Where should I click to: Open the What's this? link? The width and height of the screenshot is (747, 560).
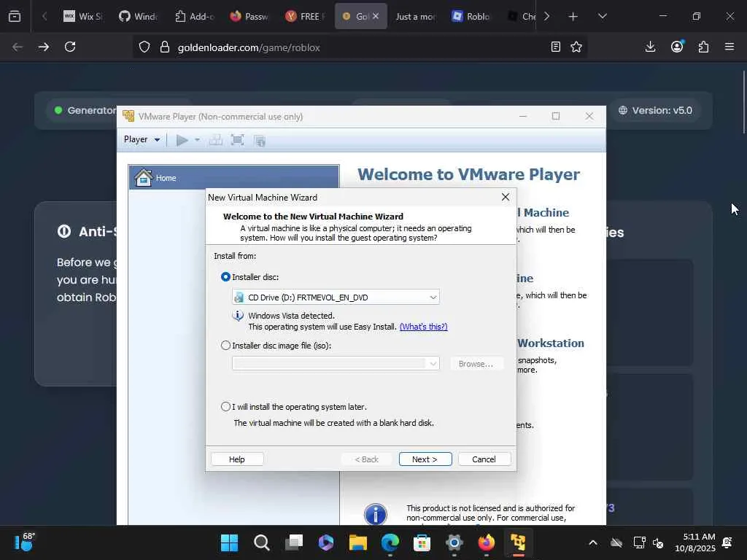coord(424,327)
